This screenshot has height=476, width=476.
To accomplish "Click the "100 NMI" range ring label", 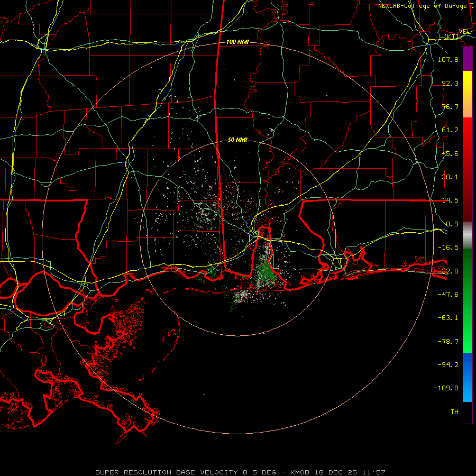I will click(237, 42).
